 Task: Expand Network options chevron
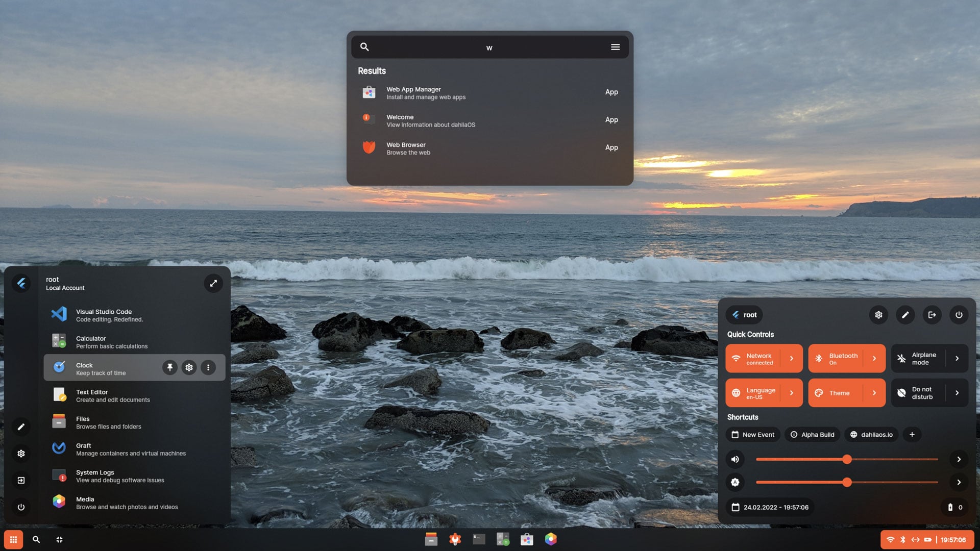point(792,359)
